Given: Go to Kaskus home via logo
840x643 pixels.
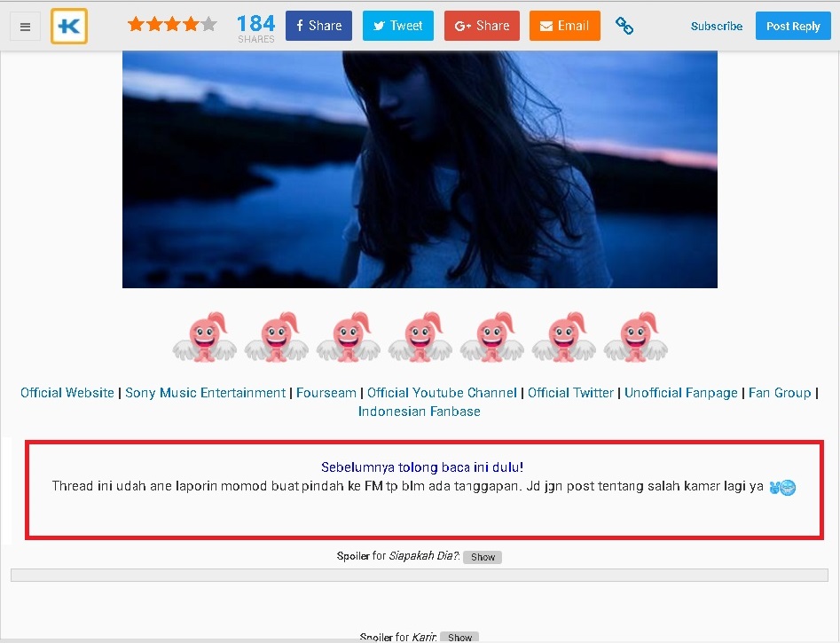Looking at the screenshot, I should pos(69,26).
